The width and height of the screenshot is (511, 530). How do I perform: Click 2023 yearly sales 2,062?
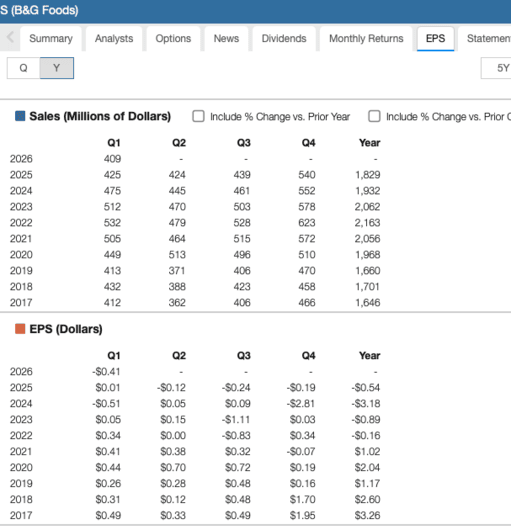point(367,207)
